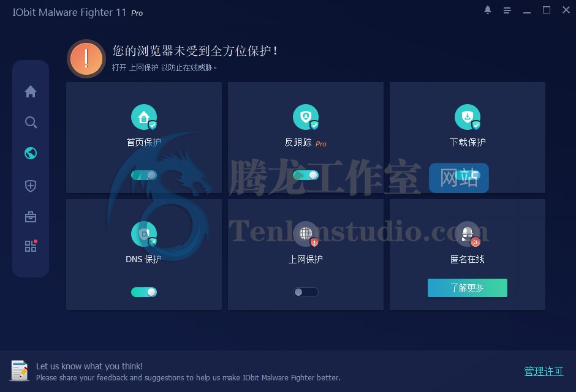Click the 您的浏览器未受到全方位保护 heading
The image size is (576, 392).
tap(195, 51)
